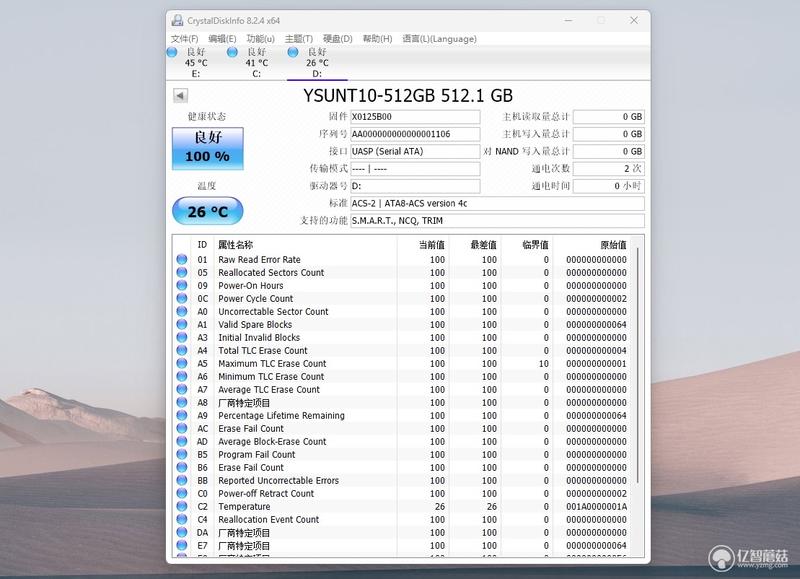The width and height of the screenshot is (800, 579).
Task: Open the 硬盘(D) menu
Action: point(337,39)
